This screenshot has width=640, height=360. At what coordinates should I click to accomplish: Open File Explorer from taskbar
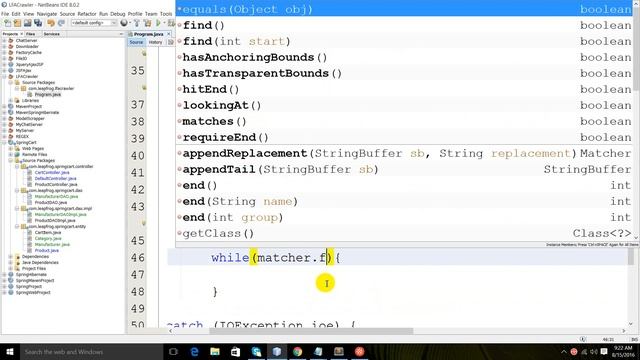[215, 351]
